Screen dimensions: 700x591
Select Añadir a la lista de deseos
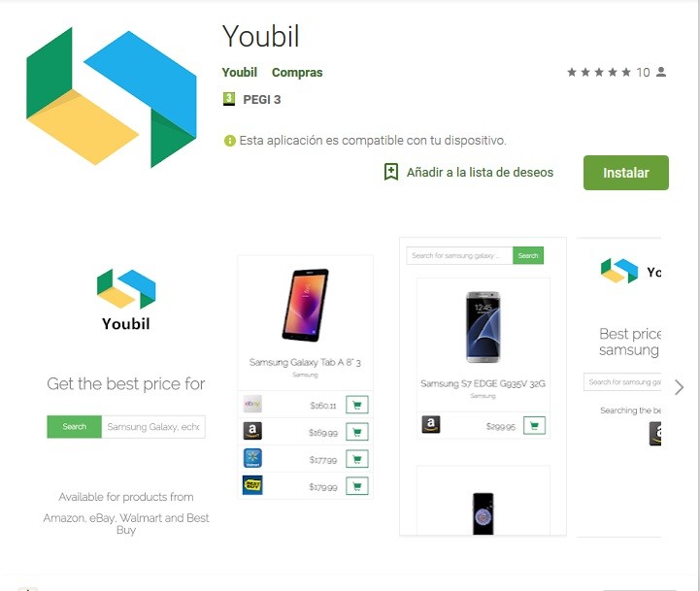[480, 173]
